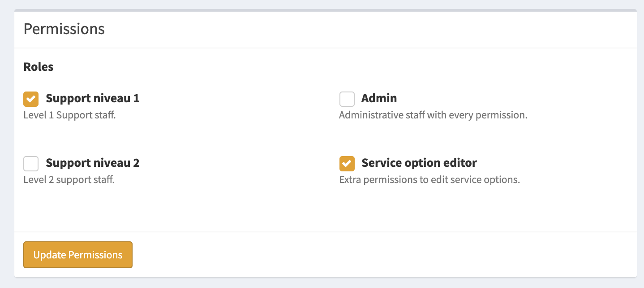Screen dimensions: 644x288
Task: Select the 'Admin' role label
Action: pos(379,98)
